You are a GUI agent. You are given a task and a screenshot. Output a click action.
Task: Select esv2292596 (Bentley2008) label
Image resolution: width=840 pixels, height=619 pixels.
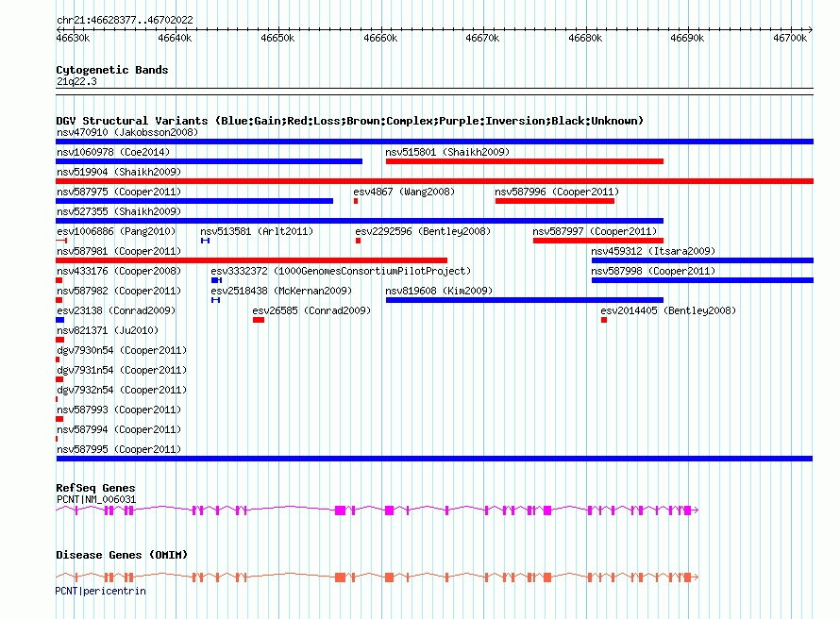tap(423, 231)
